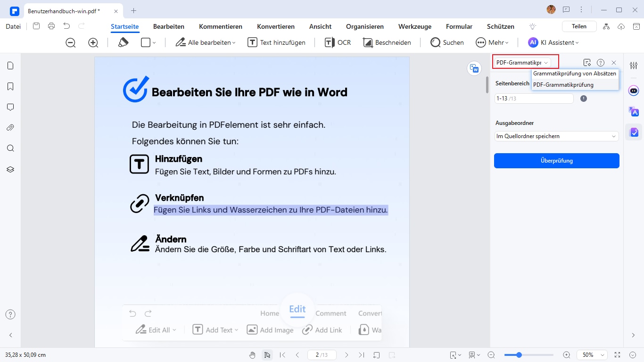
Task: Click the fullscreen icon in status bar
Action: point(618,355)
